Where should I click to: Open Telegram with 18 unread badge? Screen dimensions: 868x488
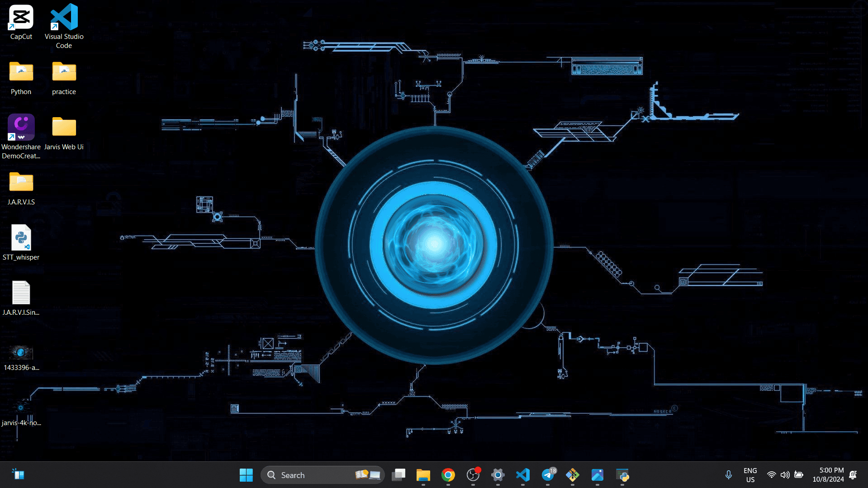(x=548, y=475)
